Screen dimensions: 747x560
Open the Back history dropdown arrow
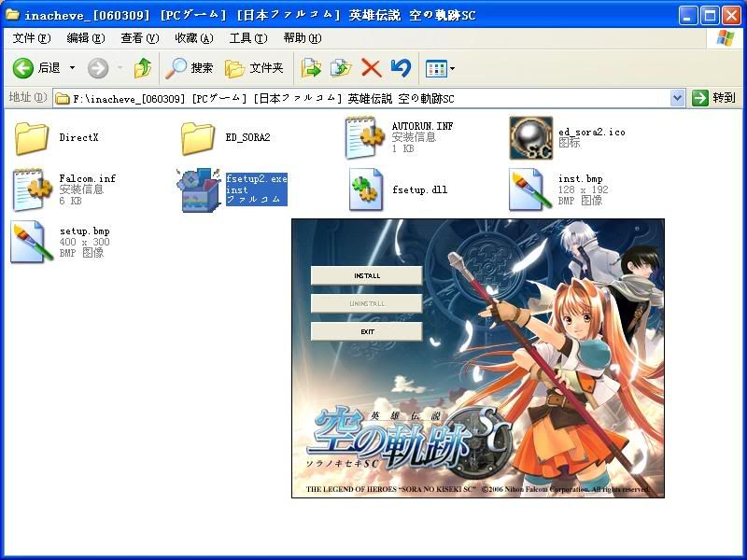tap(73, 68)
